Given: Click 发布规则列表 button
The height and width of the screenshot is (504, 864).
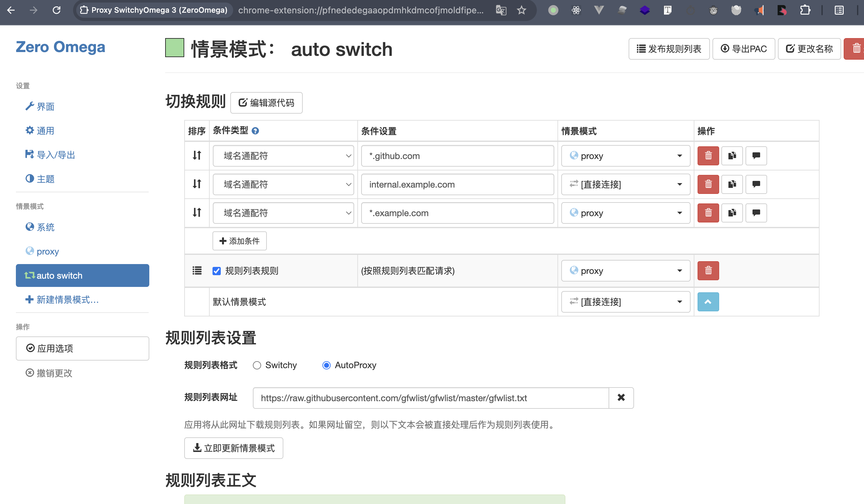Looking at the screenshot, I should [669, 49].
